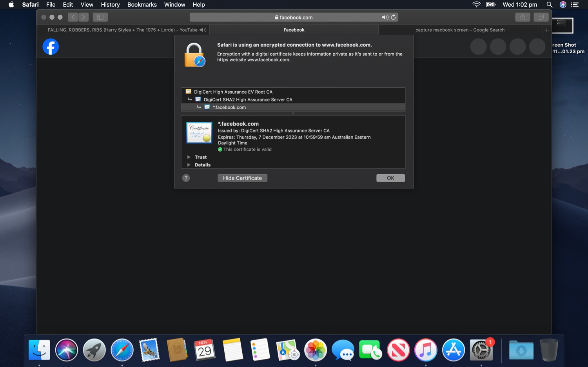Open the Safari menu

[30, 5]
